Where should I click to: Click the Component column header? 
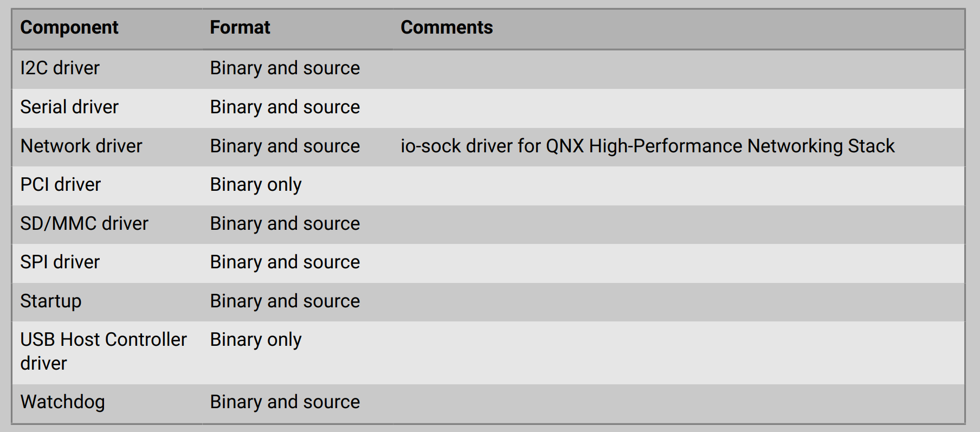(69, 28)
